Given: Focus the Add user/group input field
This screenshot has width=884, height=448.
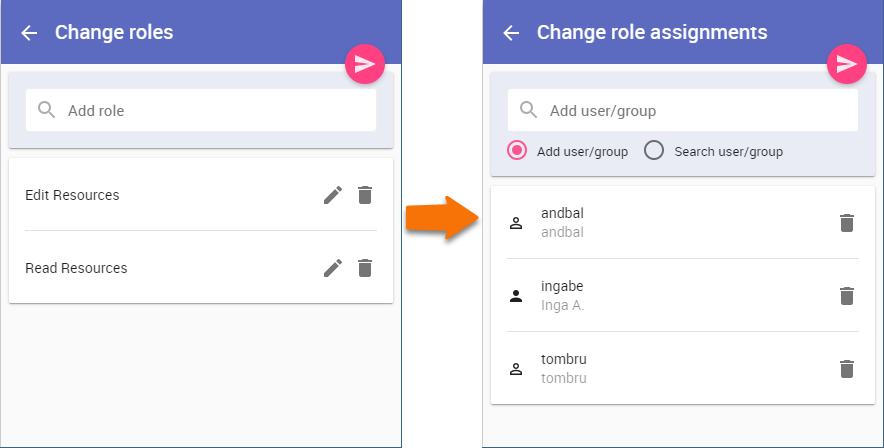Looking at the screenshot, I should coord(697,111).
